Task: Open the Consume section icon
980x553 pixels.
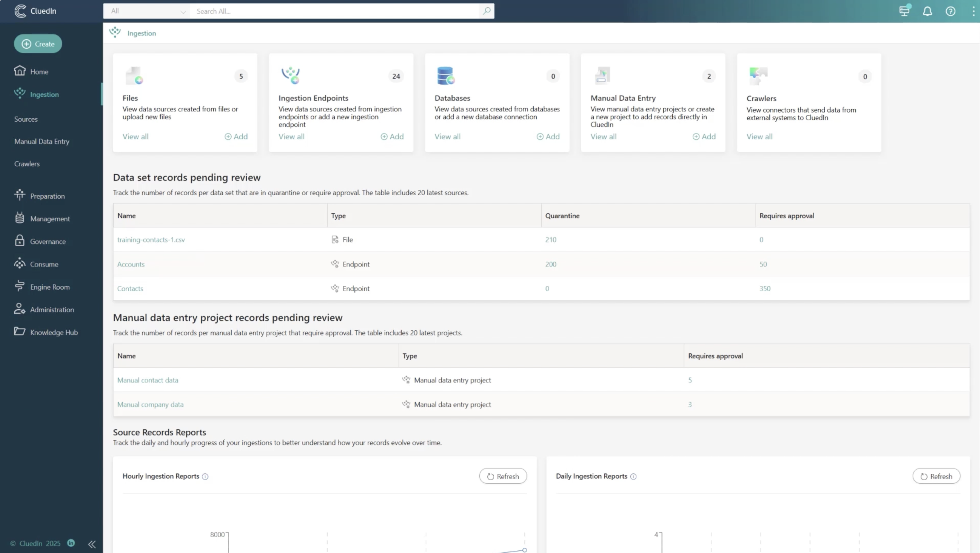Action: tap(20, 264)
